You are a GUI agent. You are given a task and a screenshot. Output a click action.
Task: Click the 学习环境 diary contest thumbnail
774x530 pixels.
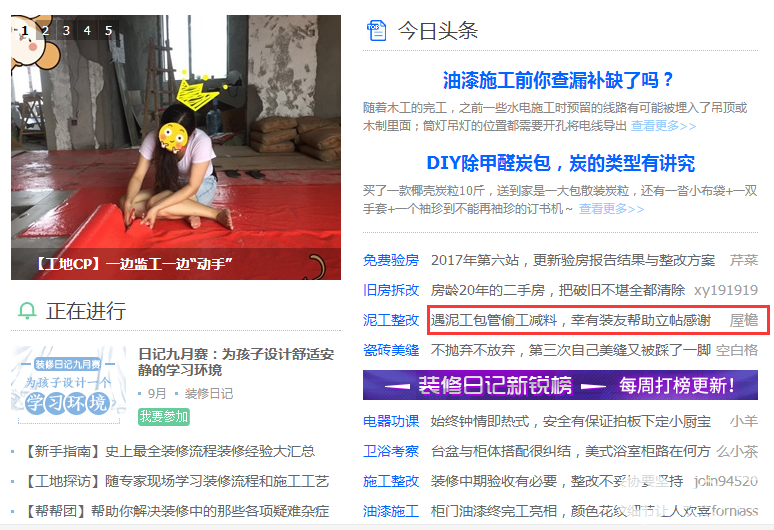click(x=69, y=385)
